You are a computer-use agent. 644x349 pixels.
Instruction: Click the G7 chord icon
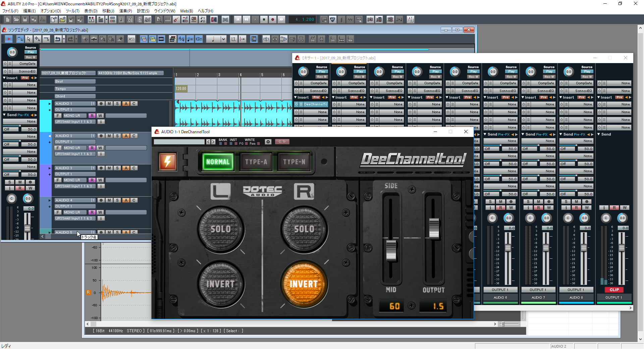coord(199,39)
